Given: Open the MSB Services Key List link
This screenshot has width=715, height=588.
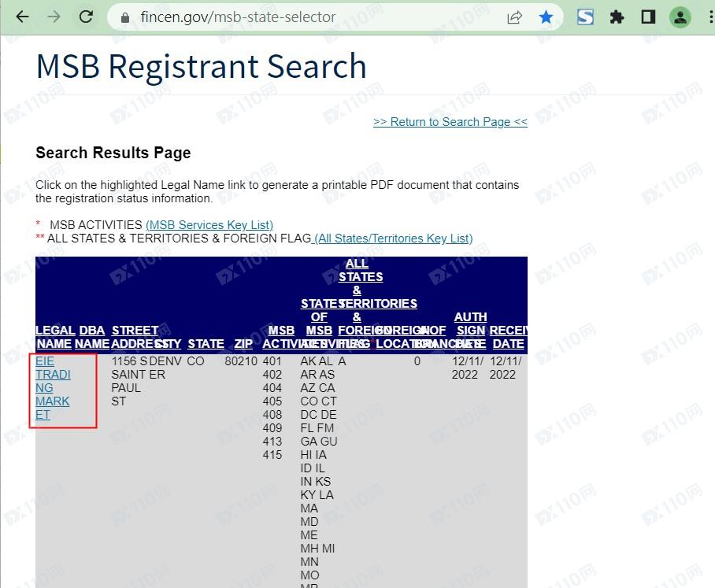Looking at the screenshot, I should 209,225.
